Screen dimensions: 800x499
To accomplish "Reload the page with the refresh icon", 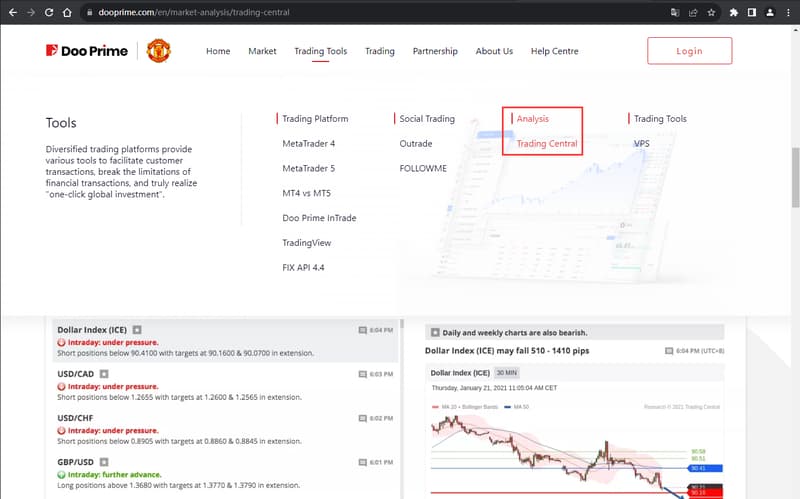I will click(48, 13).
